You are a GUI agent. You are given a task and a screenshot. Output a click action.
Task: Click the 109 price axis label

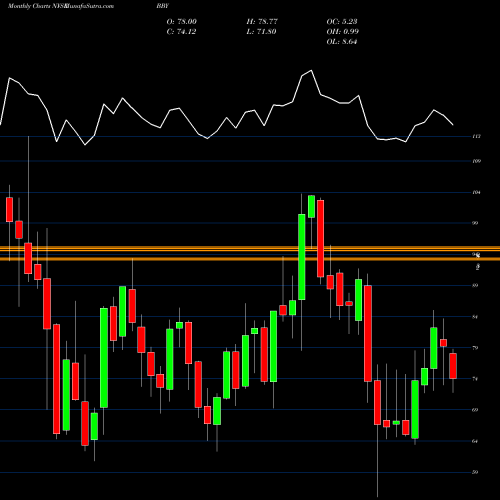coord(477,161)
